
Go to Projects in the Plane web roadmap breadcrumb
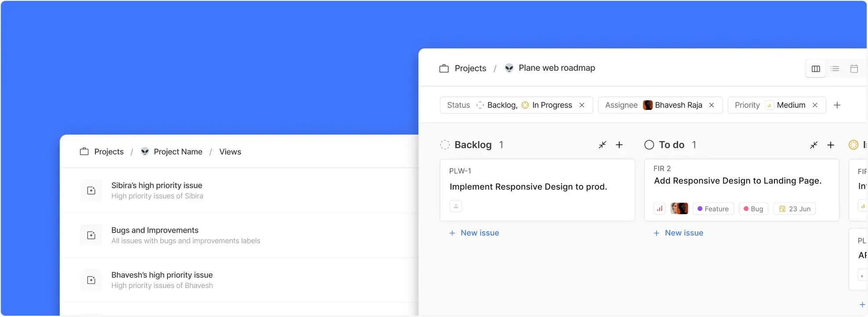470,68
